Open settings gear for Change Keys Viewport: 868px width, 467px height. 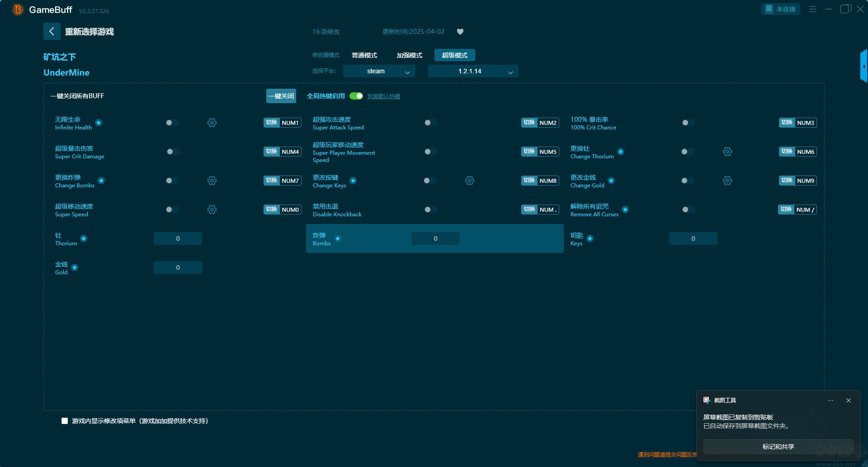[x=470, y=181]
